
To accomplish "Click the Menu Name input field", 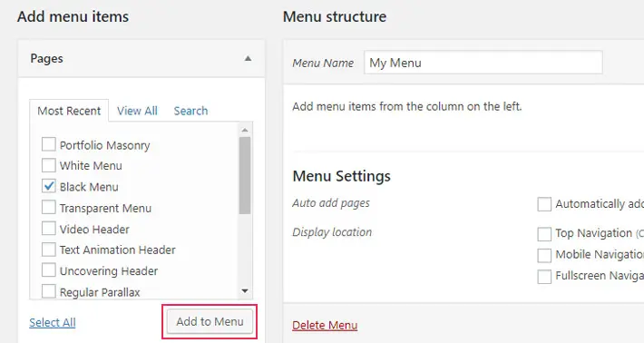I will click(483, 63).
